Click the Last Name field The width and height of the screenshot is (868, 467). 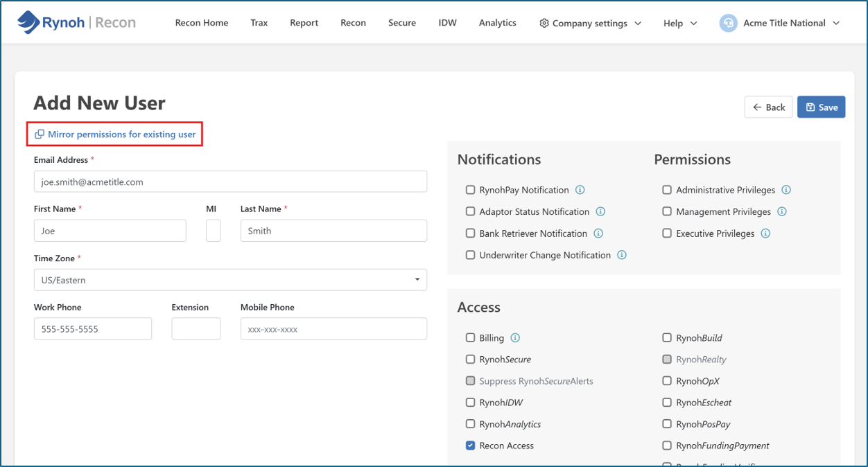(333, 231)
